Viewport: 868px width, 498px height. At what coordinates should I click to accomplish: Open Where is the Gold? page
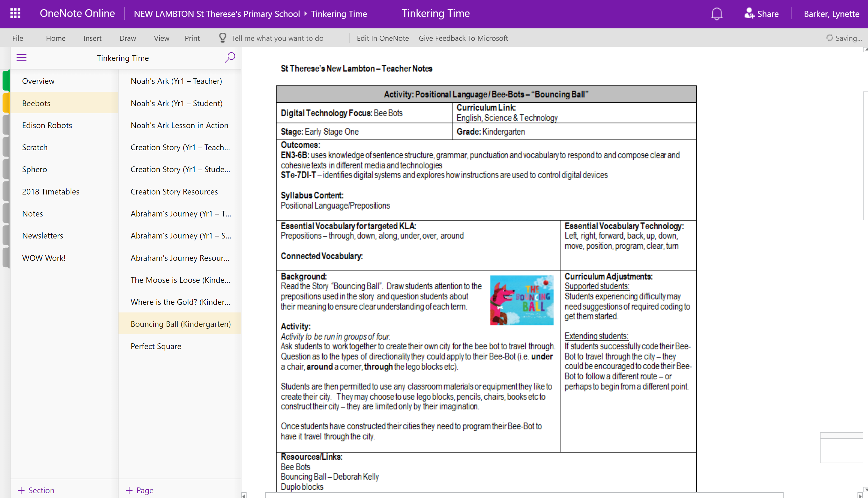179,302
